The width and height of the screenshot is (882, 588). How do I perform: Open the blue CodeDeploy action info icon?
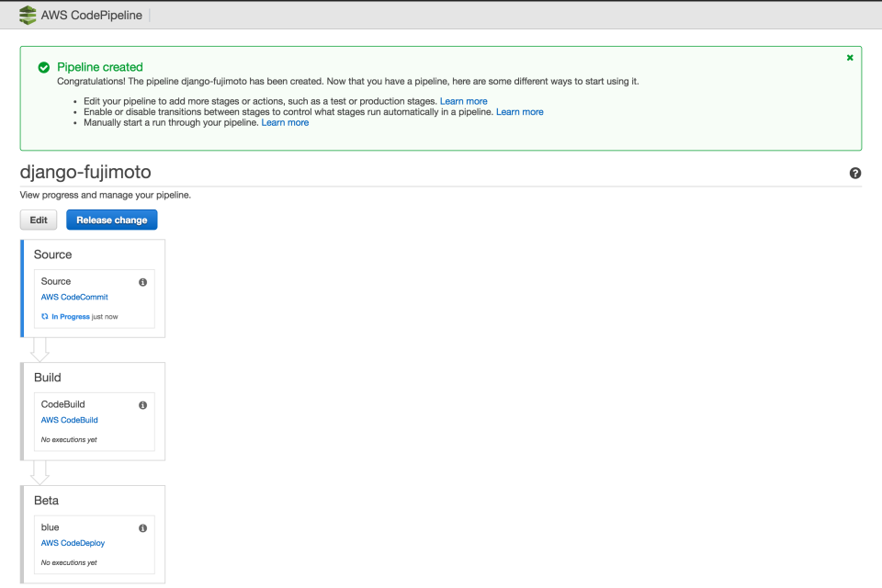tap(141, 527)
